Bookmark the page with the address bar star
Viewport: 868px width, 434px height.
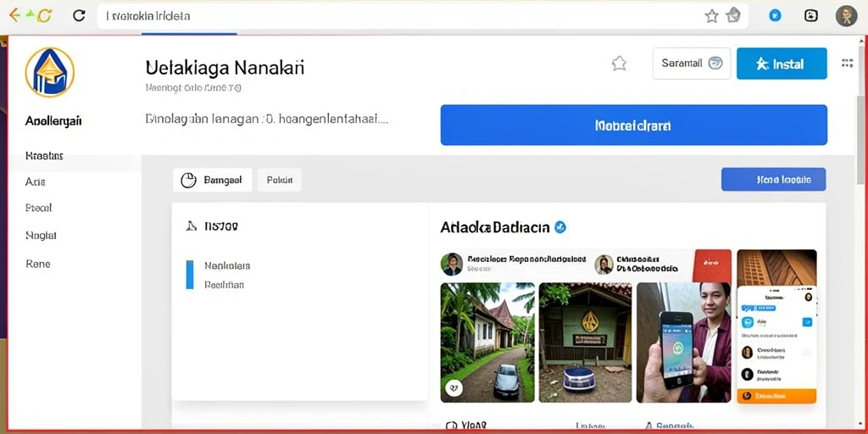[x=711, y=16]
